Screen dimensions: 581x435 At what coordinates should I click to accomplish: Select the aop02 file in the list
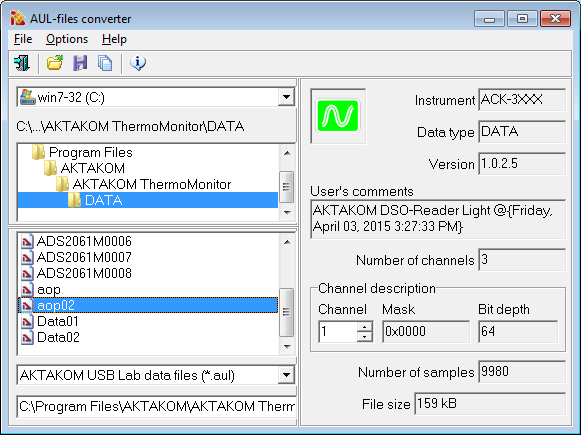pos(148,305)
